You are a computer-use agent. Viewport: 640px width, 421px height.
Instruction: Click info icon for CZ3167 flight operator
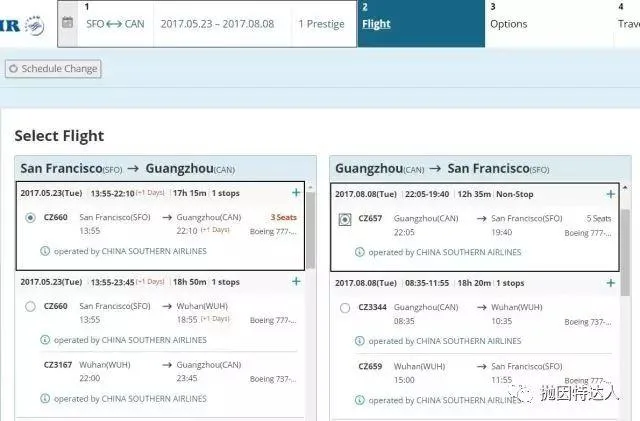pyautogui.click(x=45, y=398)
